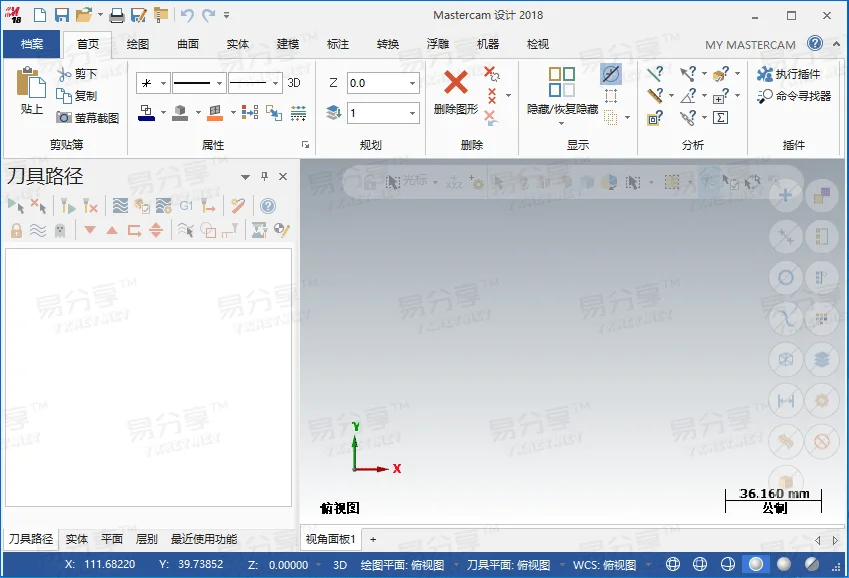This screenshot has height=578, width=849.
Task: Click the Edit reference point pencil icon
Action: [x=282, y=230]
